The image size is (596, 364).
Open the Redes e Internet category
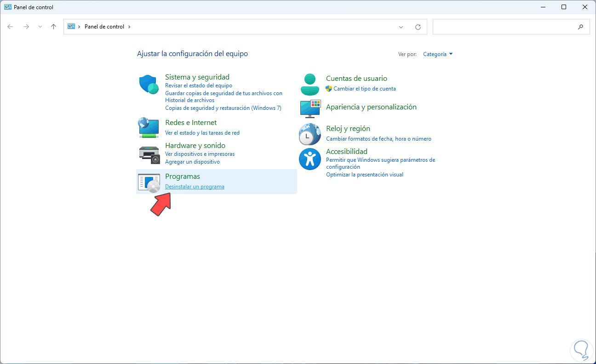(191, 123)
